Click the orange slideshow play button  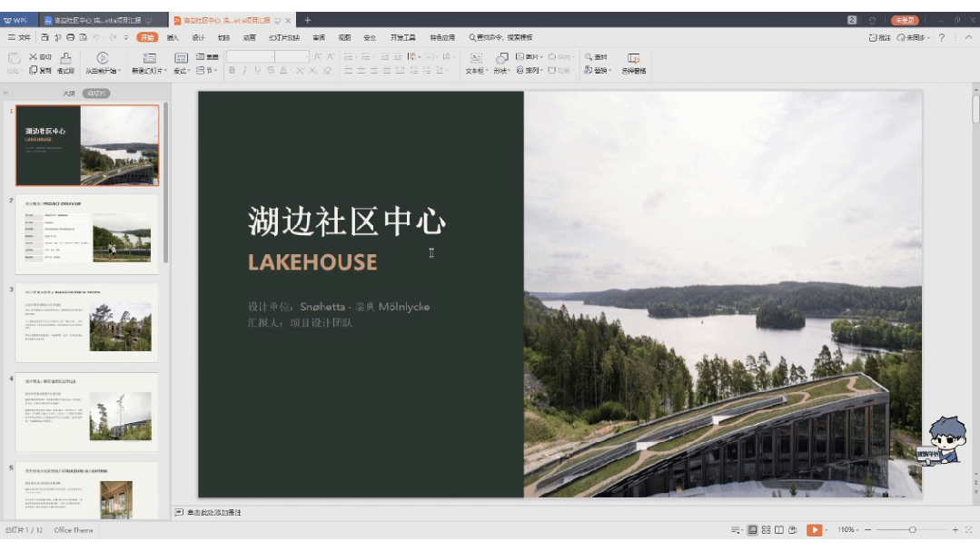[814, 530]
